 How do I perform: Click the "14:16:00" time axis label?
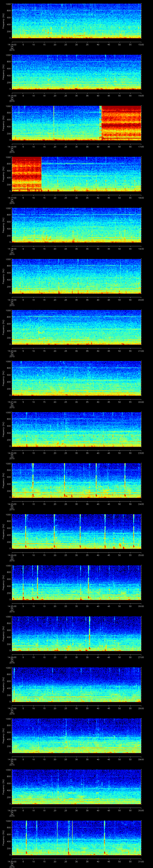point(12,147)
